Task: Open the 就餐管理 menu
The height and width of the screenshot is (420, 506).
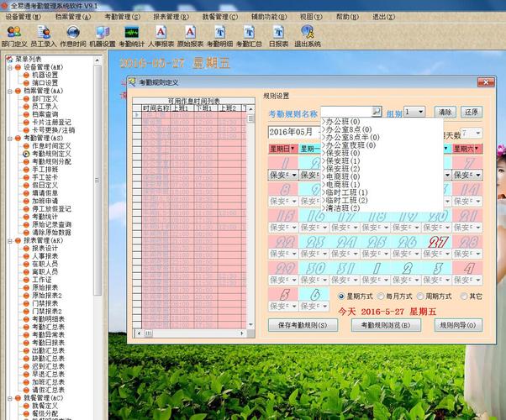Action: (220, 17)
